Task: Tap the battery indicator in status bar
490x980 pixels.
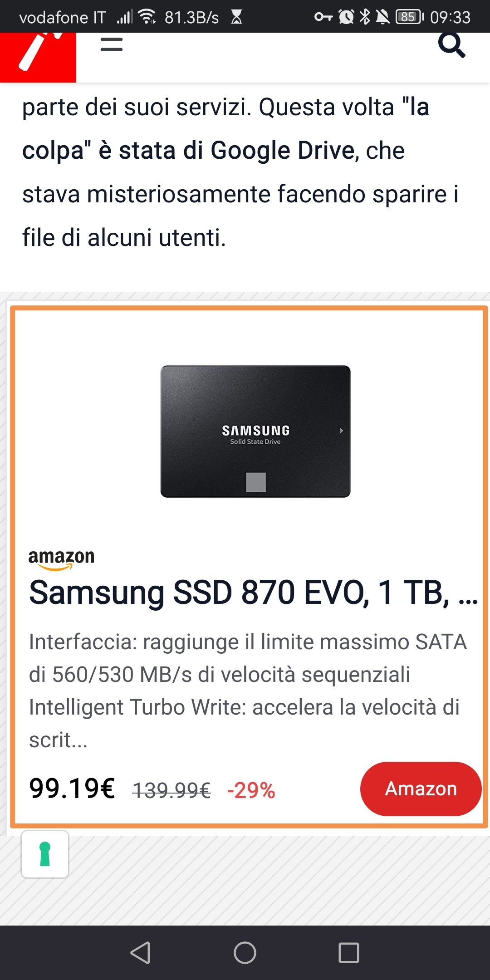Action: point(410,17)
